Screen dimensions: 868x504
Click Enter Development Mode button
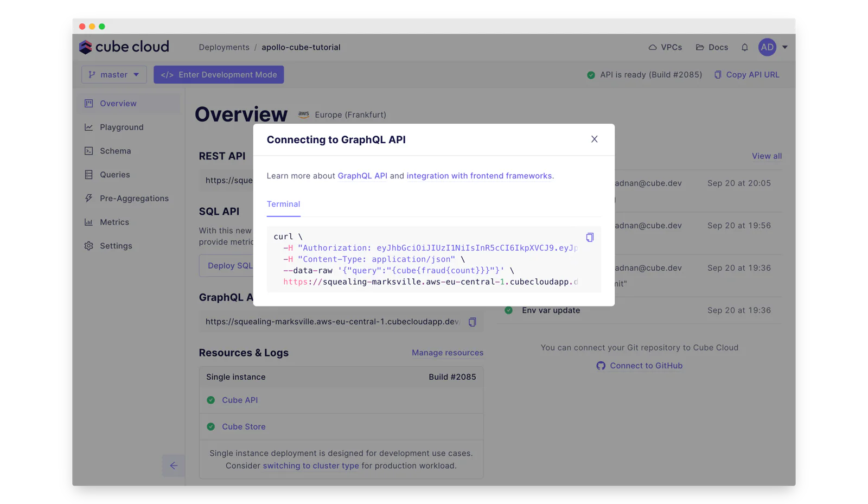tap(219, 75)
